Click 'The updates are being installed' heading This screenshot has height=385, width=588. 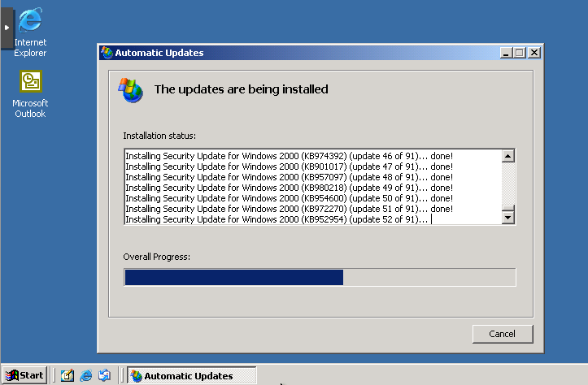tap(241, 89)
